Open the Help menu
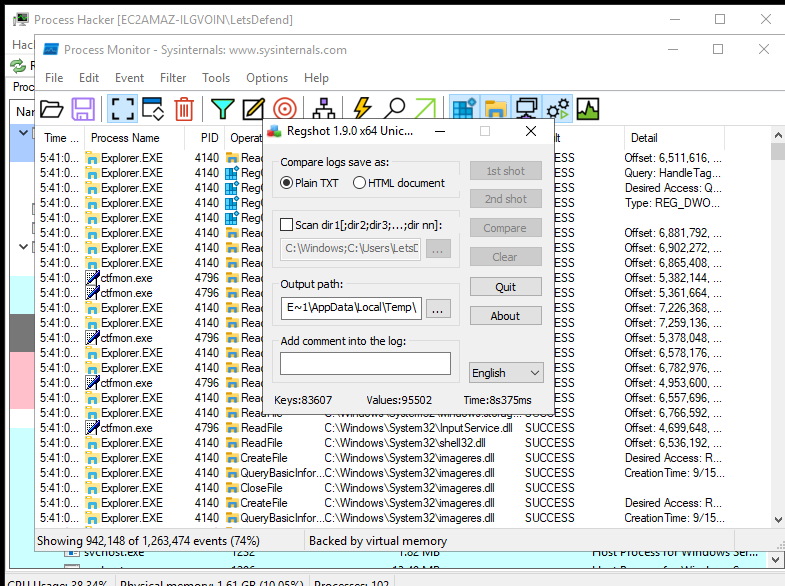This screenshot has width=785, height=586. [316, 78]
